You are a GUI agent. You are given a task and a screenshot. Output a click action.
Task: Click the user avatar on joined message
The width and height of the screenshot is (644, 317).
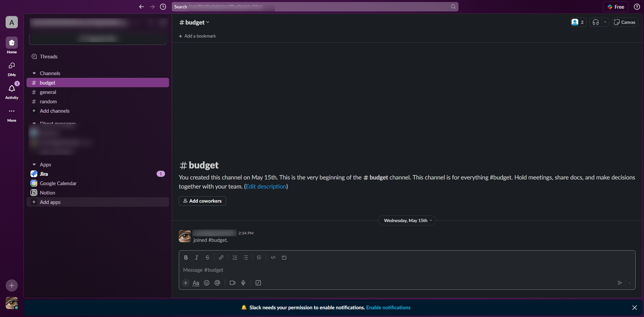185,236
